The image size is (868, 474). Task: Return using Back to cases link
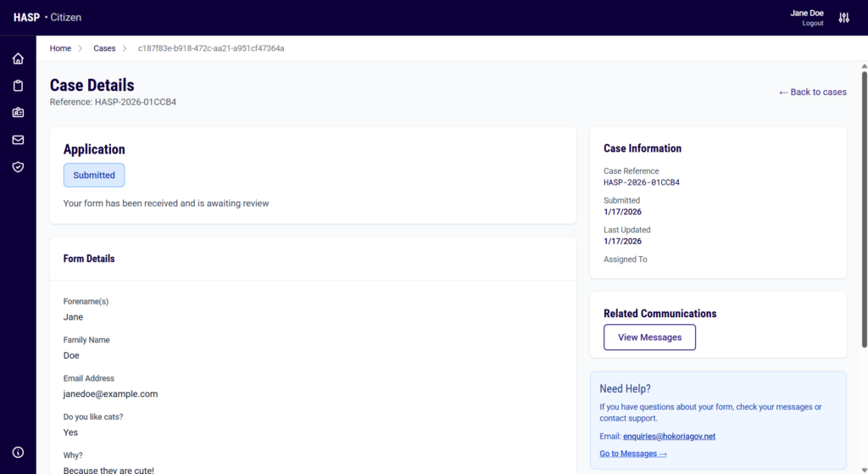point(812,92)
